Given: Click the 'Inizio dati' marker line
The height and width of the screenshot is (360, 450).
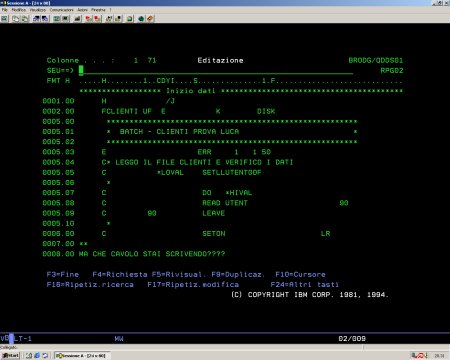Looking at the screenshot, I should (x=241, y=91).
